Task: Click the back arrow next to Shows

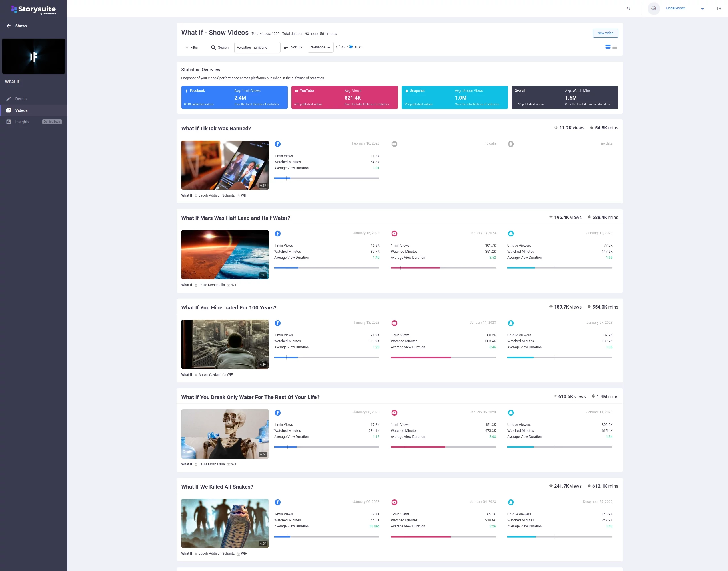Action: coord(8,26)
